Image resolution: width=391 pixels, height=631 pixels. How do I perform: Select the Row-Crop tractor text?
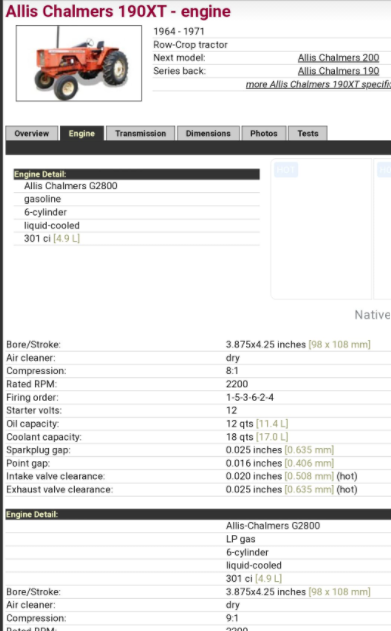pos(190,45)
